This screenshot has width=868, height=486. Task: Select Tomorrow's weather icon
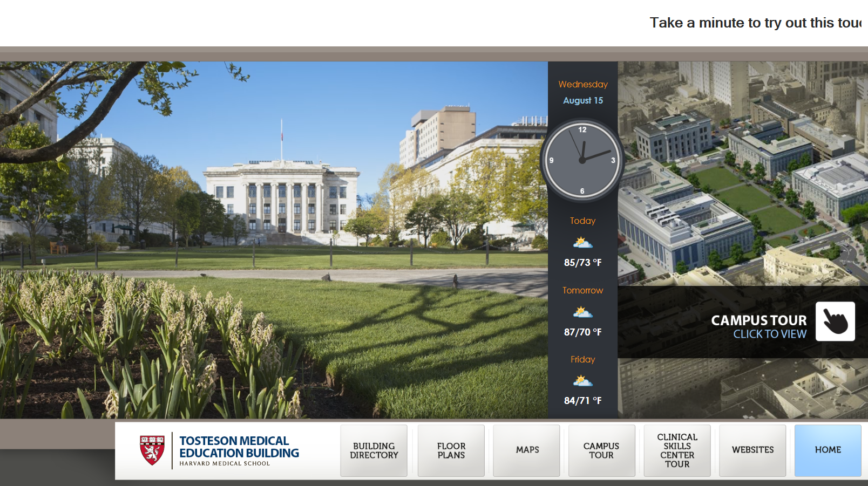click(582, 312)
